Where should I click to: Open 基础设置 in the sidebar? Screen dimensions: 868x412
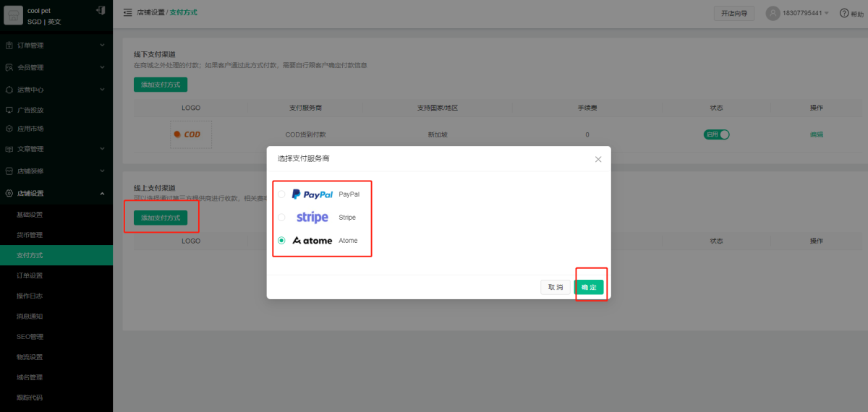tap(30, 215)
